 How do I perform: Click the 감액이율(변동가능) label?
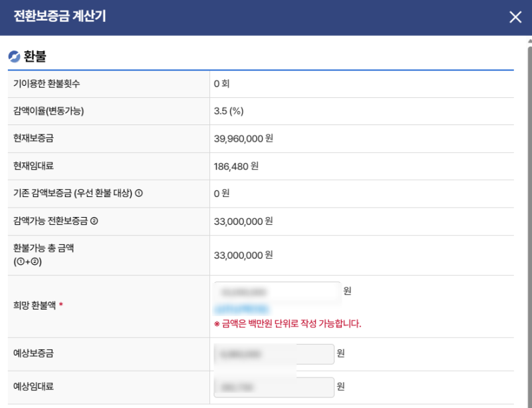pyautogui.click(x=49, y=110)
